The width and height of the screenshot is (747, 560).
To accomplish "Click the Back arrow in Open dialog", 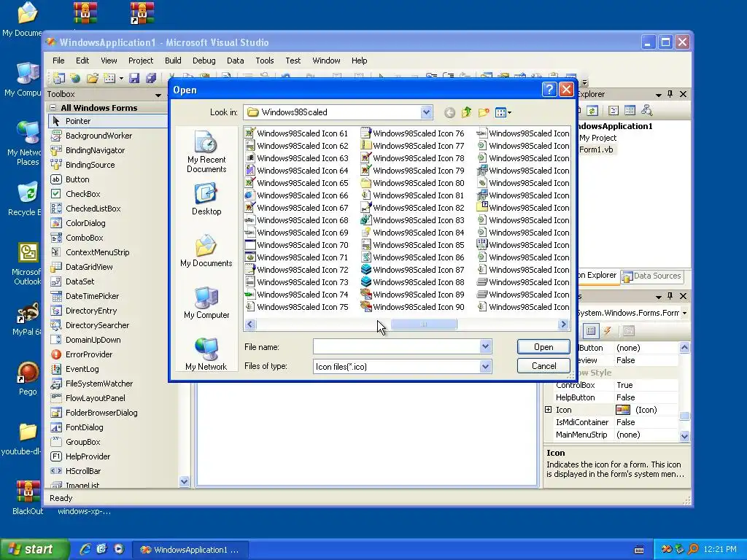I will click(x=449, y=112).
